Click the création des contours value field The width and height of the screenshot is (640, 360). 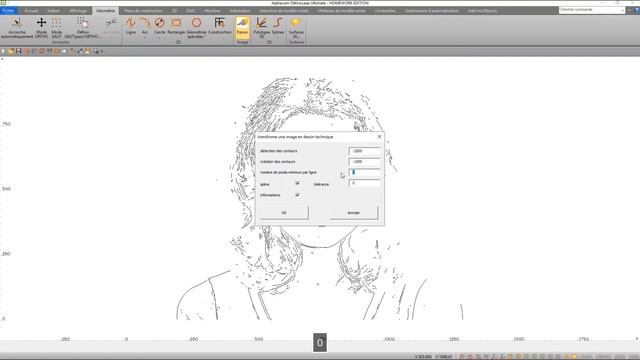(x=364, y=162)
